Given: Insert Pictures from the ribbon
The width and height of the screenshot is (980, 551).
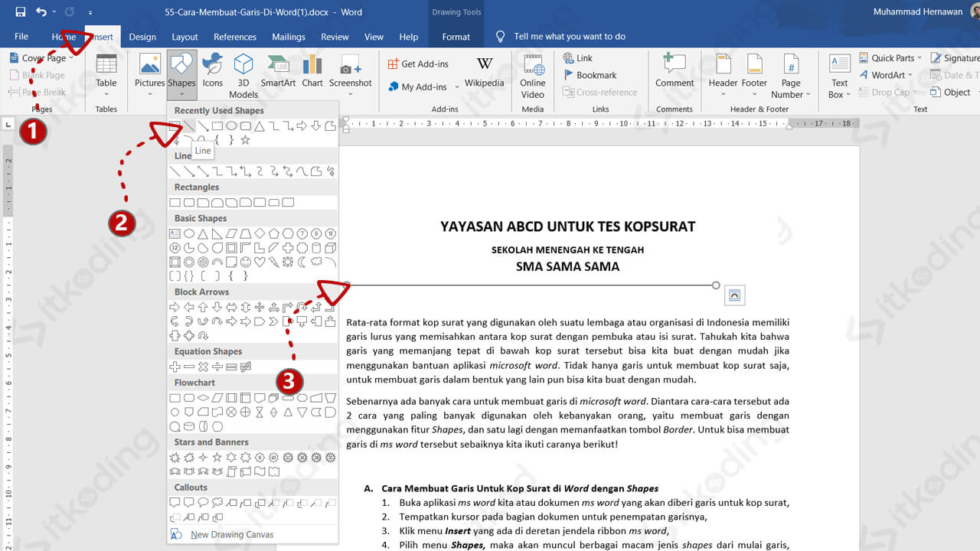Looking at the screenshot, I should click(x=150, y=77).
